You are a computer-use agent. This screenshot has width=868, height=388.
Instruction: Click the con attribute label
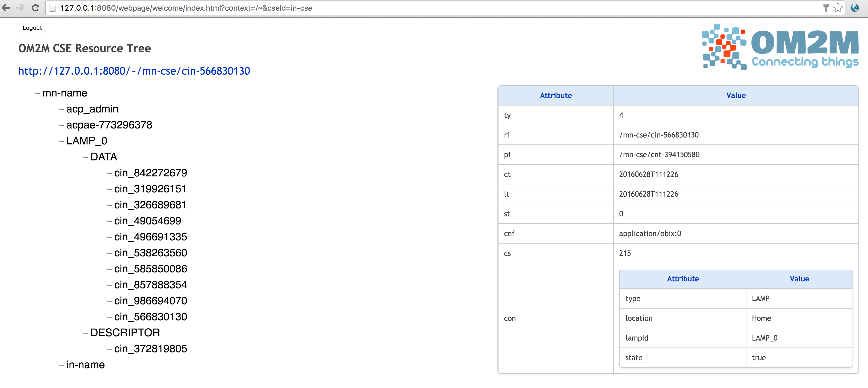point(509,319)
